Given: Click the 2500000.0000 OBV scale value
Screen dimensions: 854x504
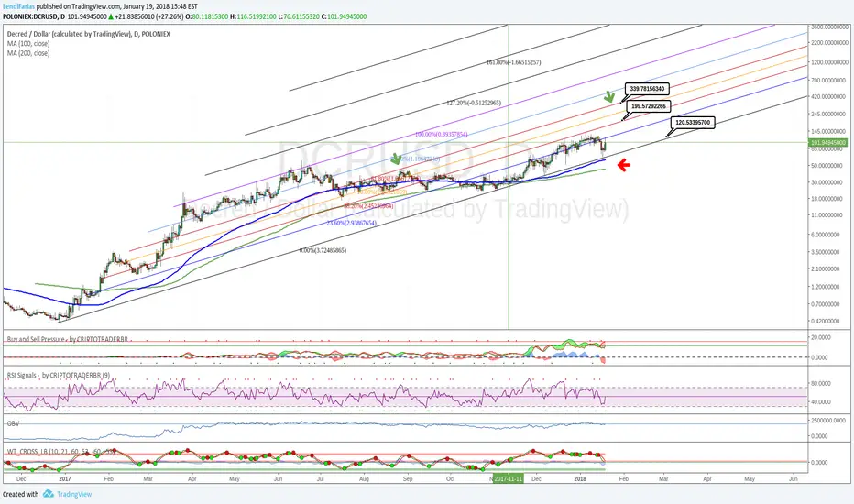Looking at the screenshot, I should pyautogui.click(x=828, y=421).
